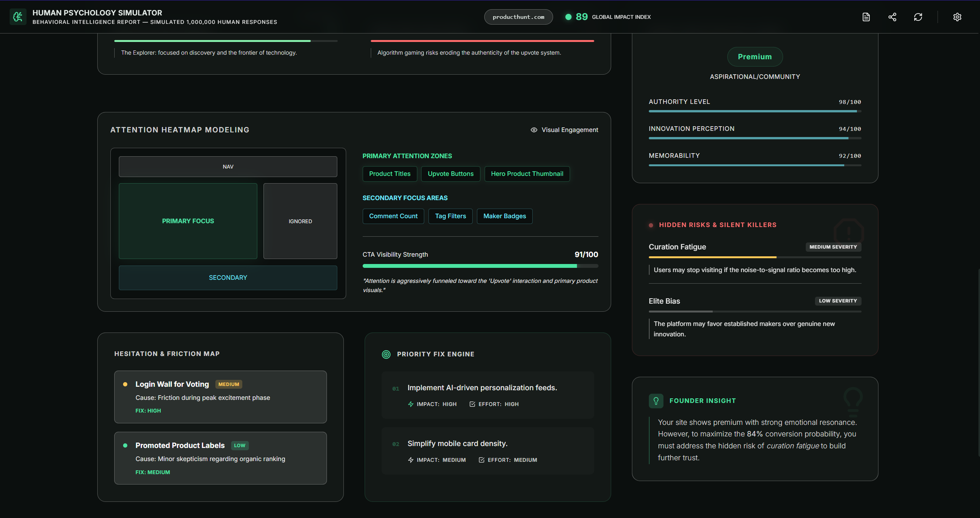The width and height of the screenshot is (980, 518).
Task: Click the brain logo next to Human Psychology Simulator
Action: (18, 17)
